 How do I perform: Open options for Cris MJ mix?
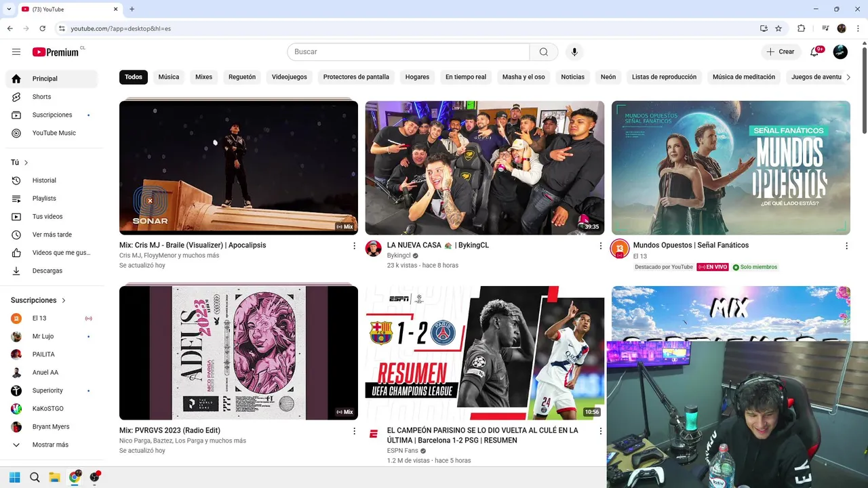(x=354, y=246)
